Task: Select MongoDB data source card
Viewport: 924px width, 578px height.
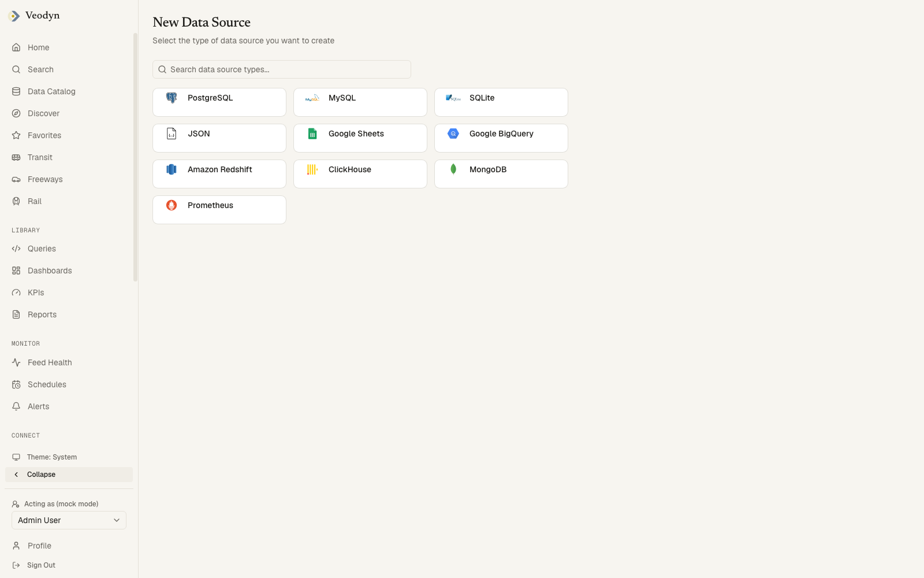Action: pos(501,174)
